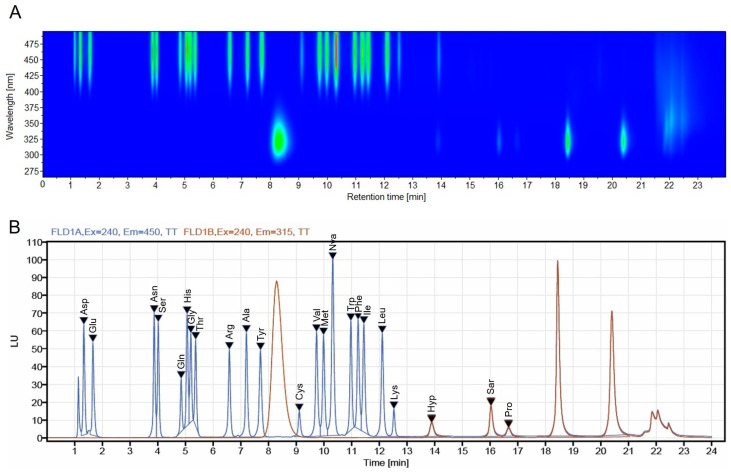Click the Hyp peak marker

point(432,417)
